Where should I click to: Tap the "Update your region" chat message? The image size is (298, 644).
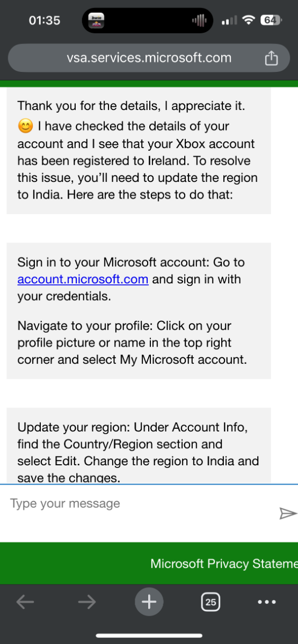[x=139, y=444]
